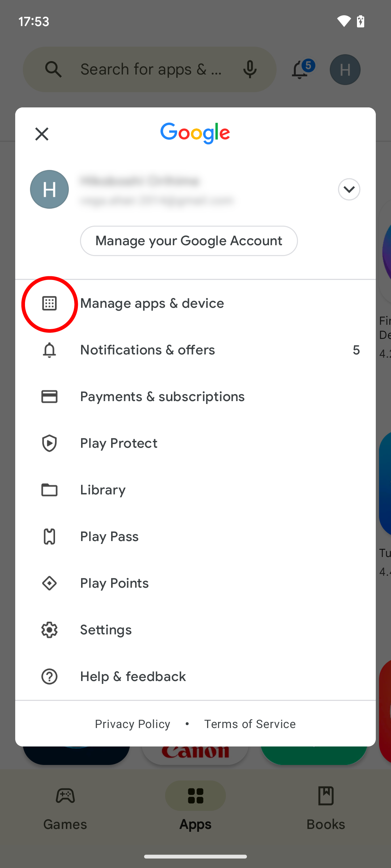Open Library menu entry
This screenshot has width=391, height=868.
click(x=195, y=490)
